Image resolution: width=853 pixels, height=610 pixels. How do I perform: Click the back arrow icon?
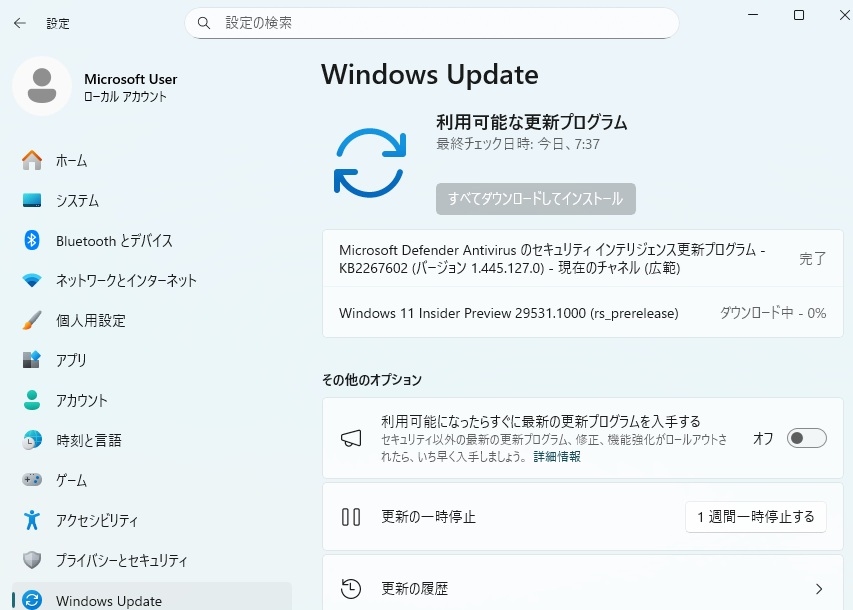[x=20, y=23]
